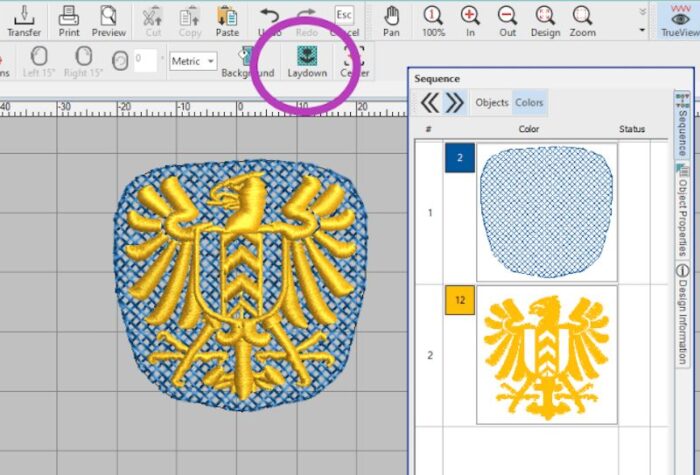Click the Undo arrow
This screenshot has width=700, height=475.
[x=269, y=20]
